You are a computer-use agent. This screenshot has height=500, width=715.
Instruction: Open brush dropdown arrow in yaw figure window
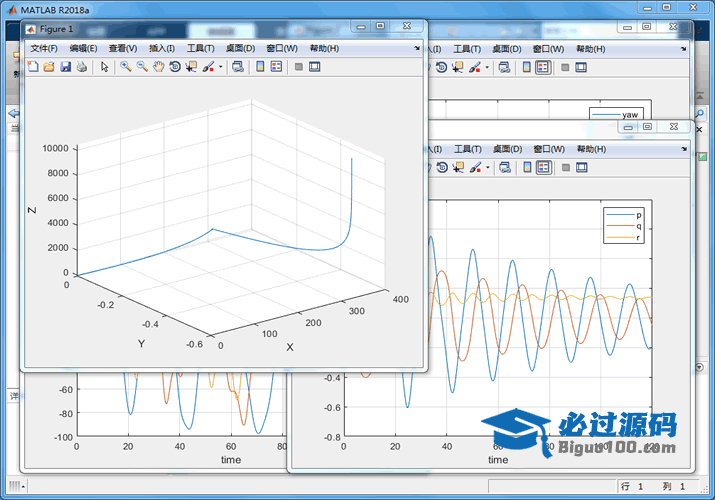pos(487,67)
